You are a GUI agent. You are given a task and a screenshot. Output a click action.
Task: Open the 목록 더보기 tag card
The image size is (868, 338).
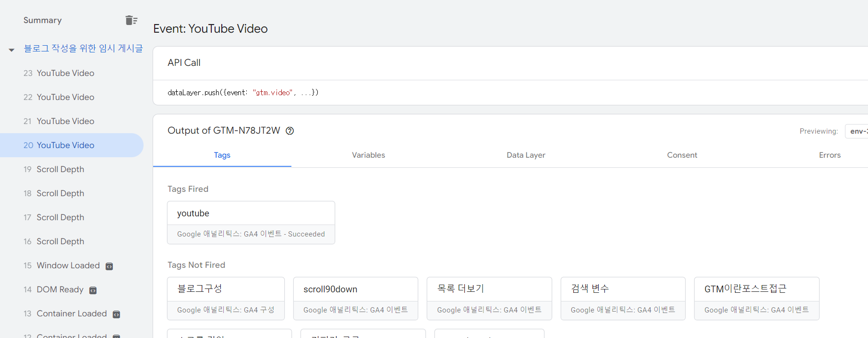tap(489, 299)
